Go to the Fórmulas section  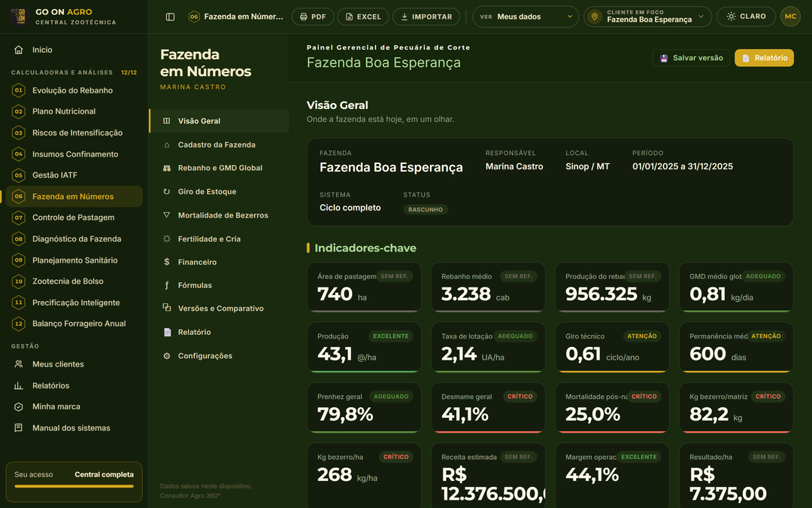(219, 285)
